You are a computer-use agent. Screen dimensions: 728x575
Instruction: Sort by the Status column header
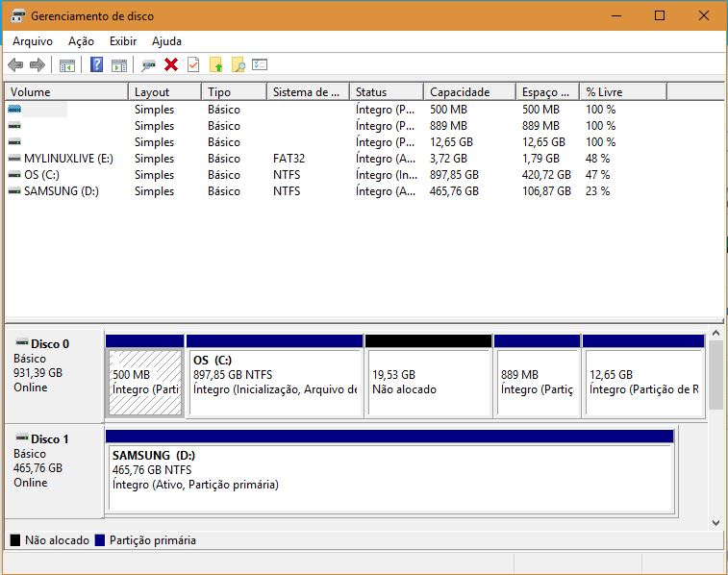click(387, 92)
